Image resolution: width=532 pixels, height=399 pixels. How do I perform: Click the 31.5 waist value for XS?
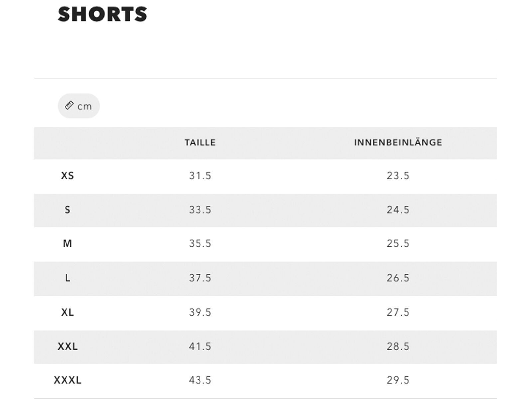click(x=199, y=176)
